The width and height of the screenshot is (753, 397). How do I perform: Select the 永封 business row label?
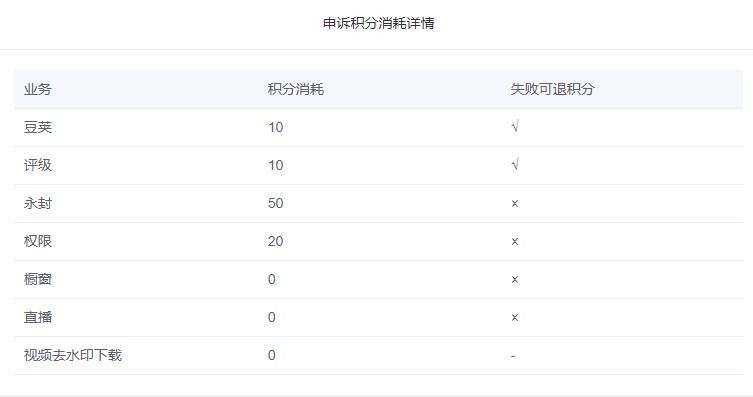click(37, 203)
